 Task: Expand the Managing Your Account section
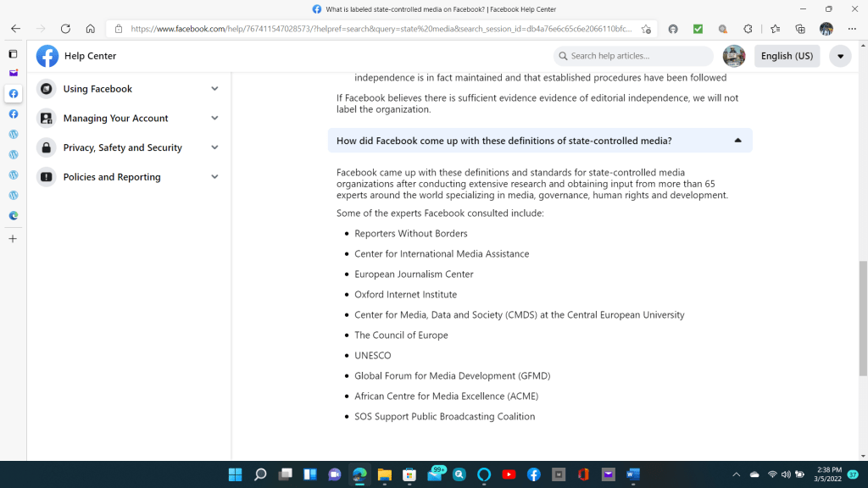214,118
